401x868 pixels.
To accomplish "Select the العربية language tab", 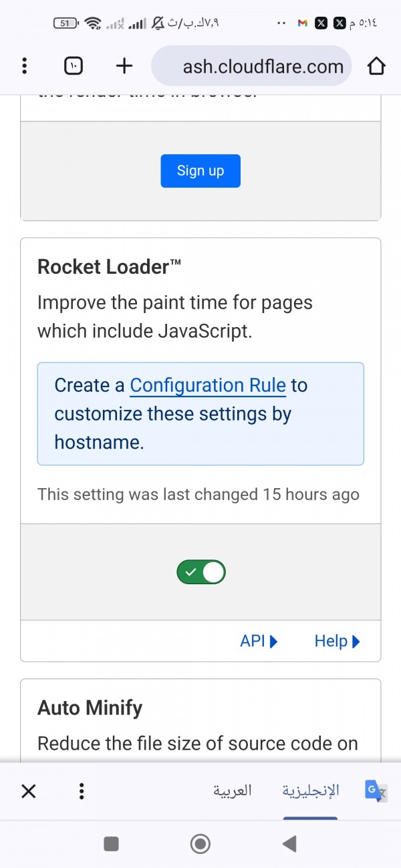I will click(x=233, y=791).
